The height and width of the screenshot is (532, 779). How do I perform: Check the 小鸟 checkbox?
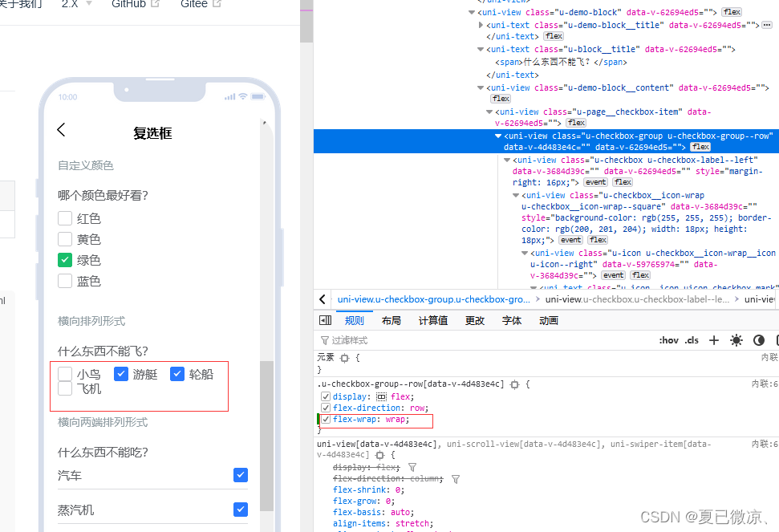pos(65,374)
